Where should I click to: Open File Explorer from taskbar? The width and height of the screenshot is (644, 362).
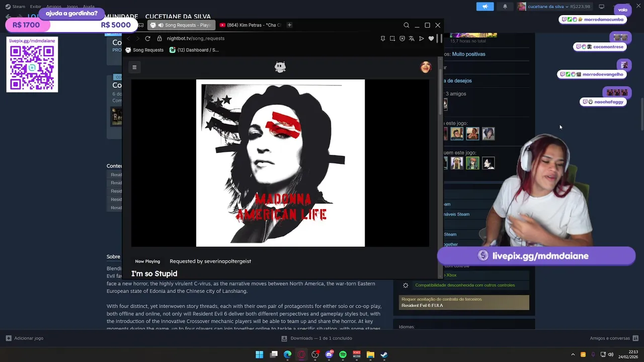tap(370, 354)
